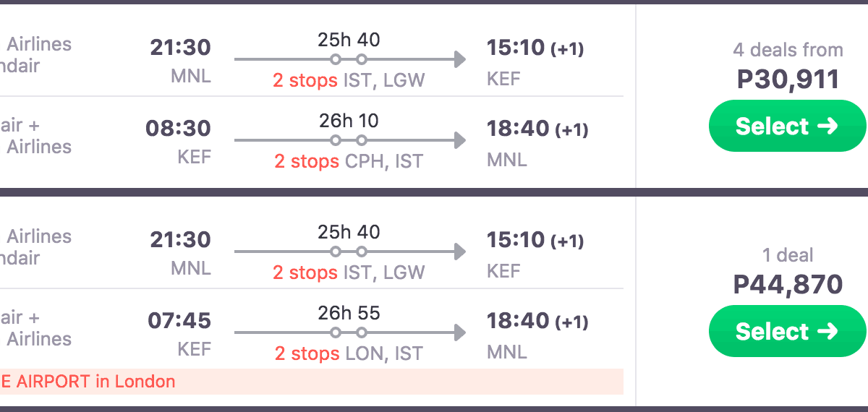Click the "1 deal" label
This screenshot has width=868, height=412.
pos(788,255)
